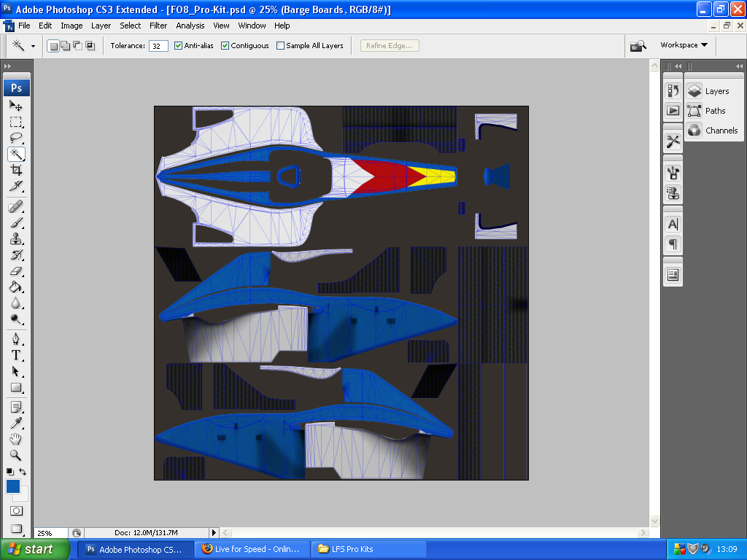Open the Filter menu
Image resolution: width=747 pixels, height=560 pixels.
[158, 26]
